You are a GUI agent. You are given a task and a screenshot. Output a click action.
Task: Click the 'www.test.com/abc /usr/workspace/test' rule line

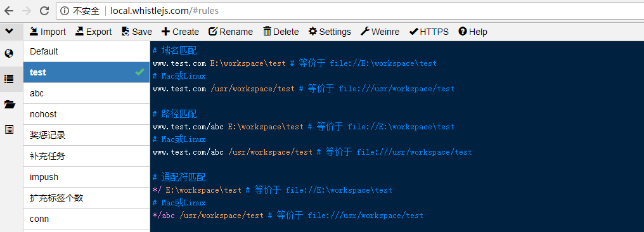(x=233, y=152)
